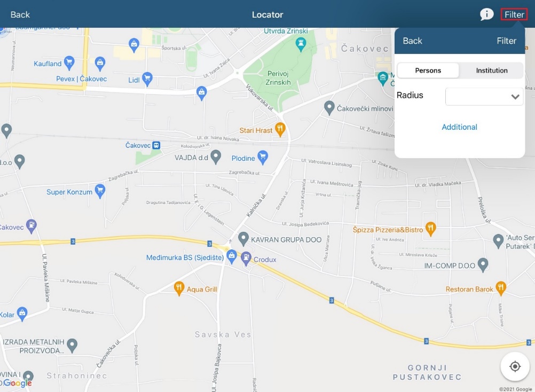
Task: Select the Utvrda Zrinski castle marker
Action: click(301, 44)
